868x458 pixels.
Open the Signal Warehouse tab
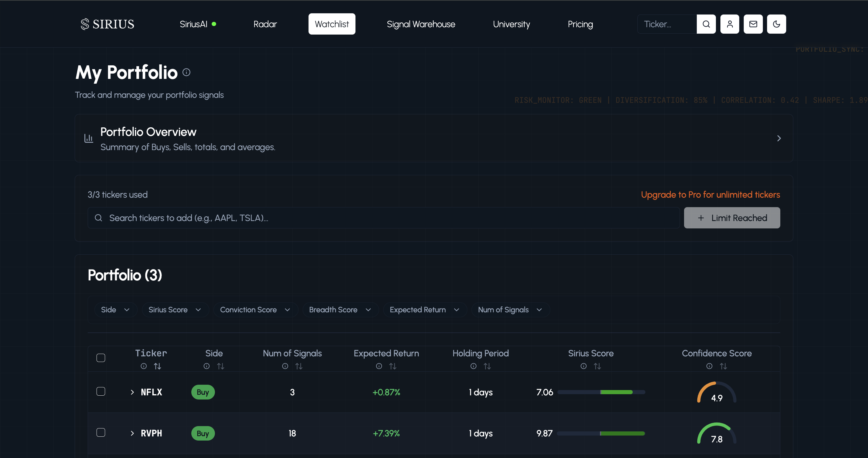tap(420, 24)
